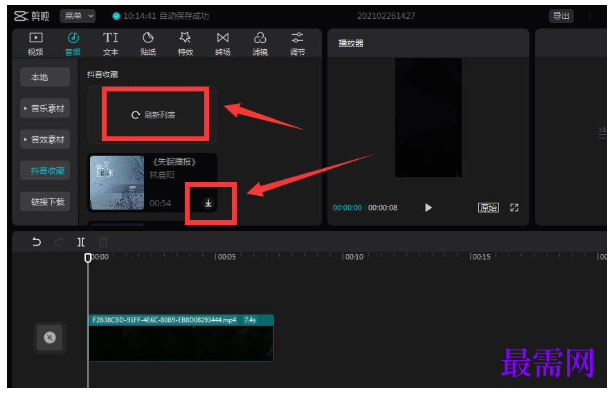The height and width of the screenshot is (394, 613).
Task: Toggle the 原始 aspect ratio button
Action: coord(488,208)
